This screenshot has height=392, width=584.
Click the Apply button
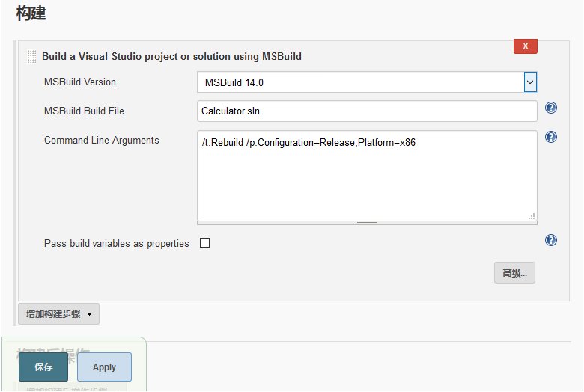coord(104,367)
